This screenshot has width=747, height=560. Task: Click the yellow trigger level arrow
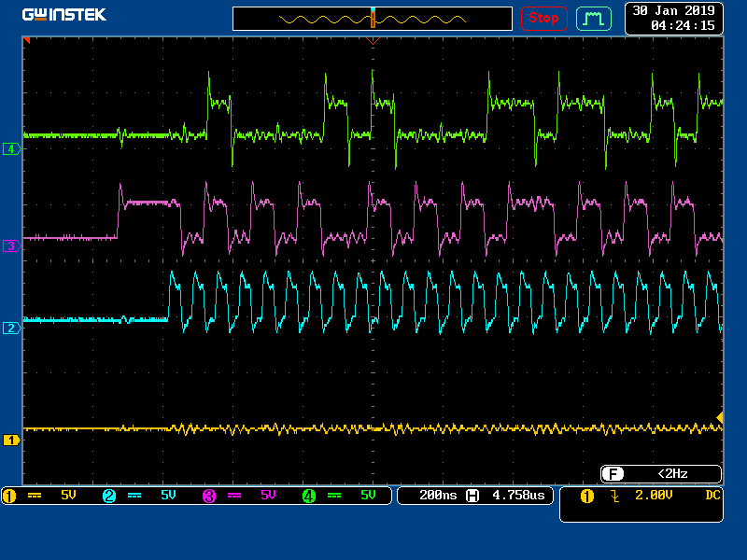tap(720, 417)
